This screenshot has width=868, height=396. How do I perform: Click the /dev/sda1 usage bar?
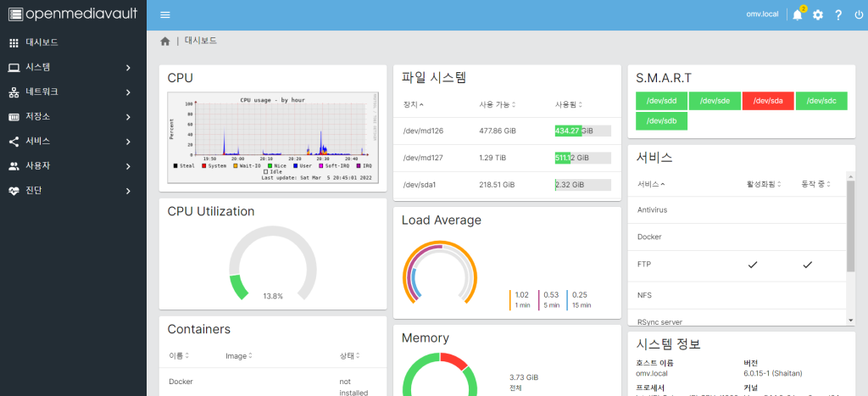[583, 185]
